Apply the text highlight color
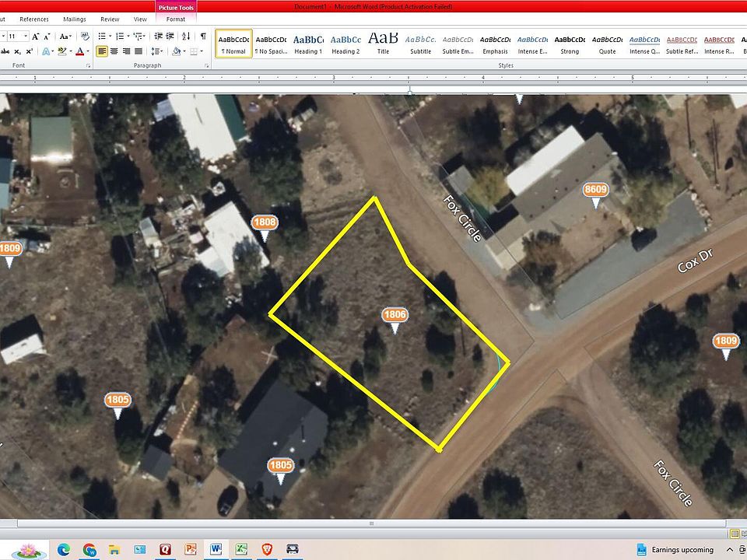The width and height of the screenshot is (747, 560). coord(61,51)
